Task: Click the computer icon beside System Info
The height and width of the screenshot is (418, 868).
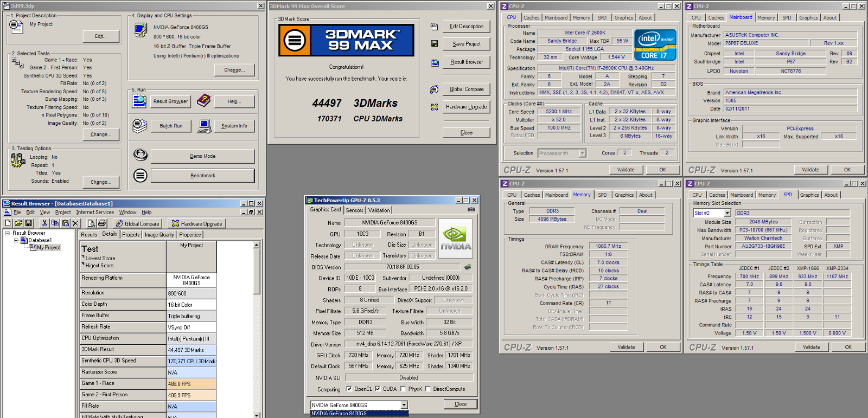Action: click(x=205, y=126)
